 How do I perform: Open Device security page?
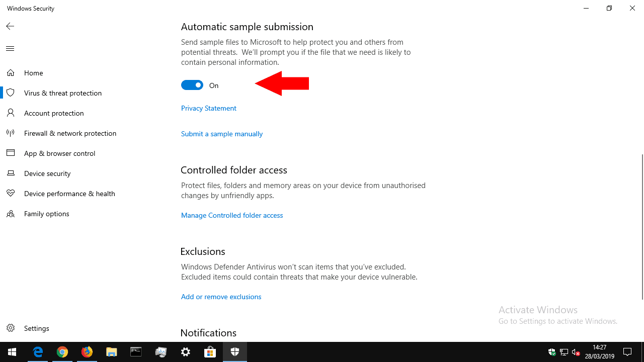tap(47, 173)
